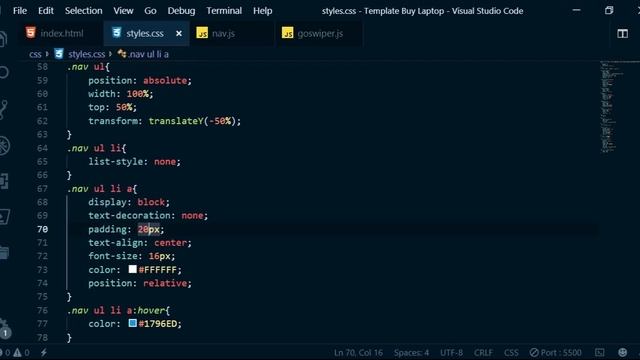Click the translateY(-50%) value
This screenshot has height=360, width=640.
192,121
